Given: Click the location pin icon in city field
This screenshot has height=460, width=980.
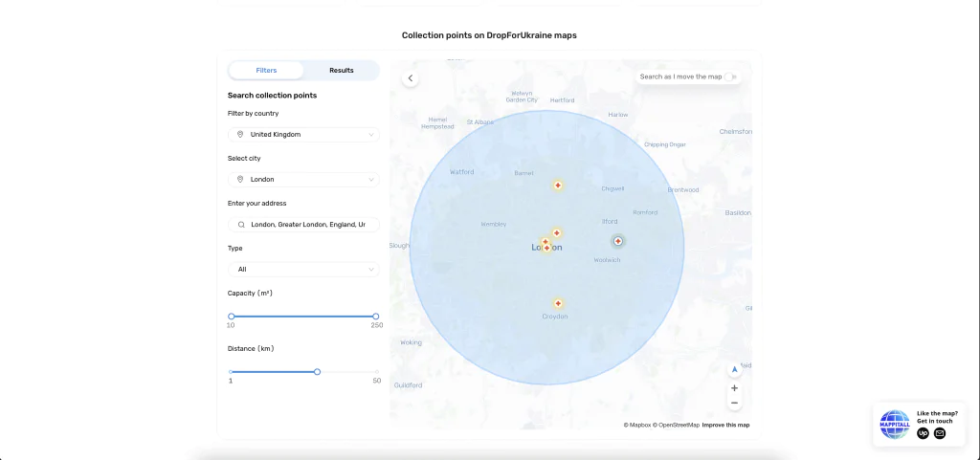Looking at the screenshot, I should pos(240,179).
